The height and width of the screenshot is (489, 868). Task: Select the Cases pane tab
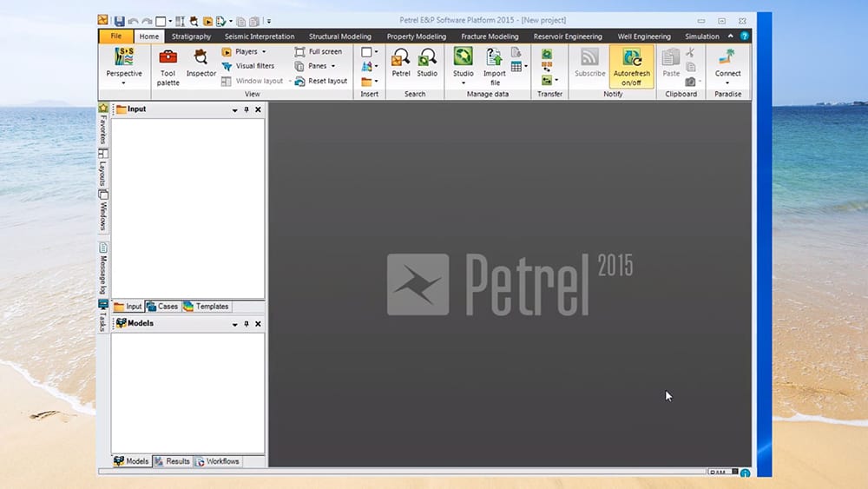pyautogui.click(x=162, y=307)
